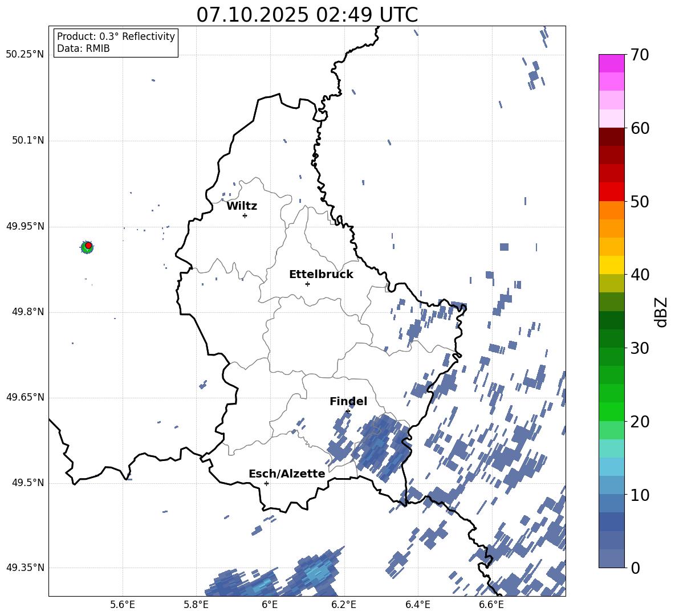The width and height of the screenshot is (675, 616).
Task: Click the 6.4°E longitude label
Action: click(x=417, y=605)
